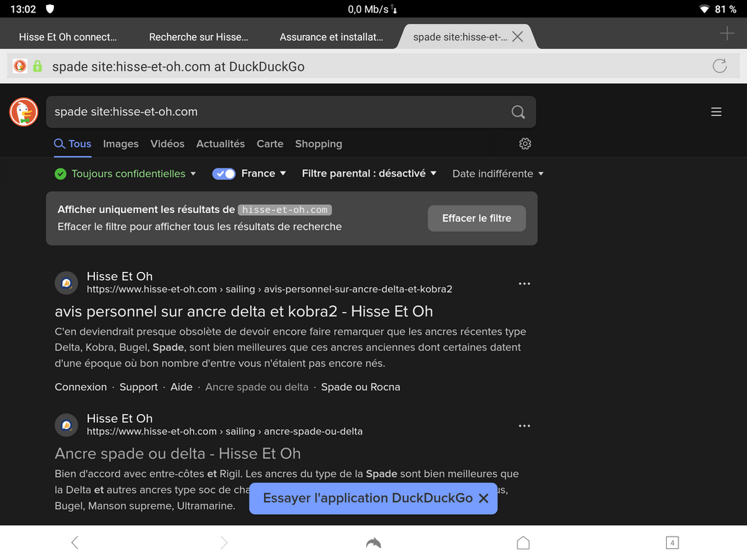
Task: Tap the green padlock security icon
Action: pos(37,66)
